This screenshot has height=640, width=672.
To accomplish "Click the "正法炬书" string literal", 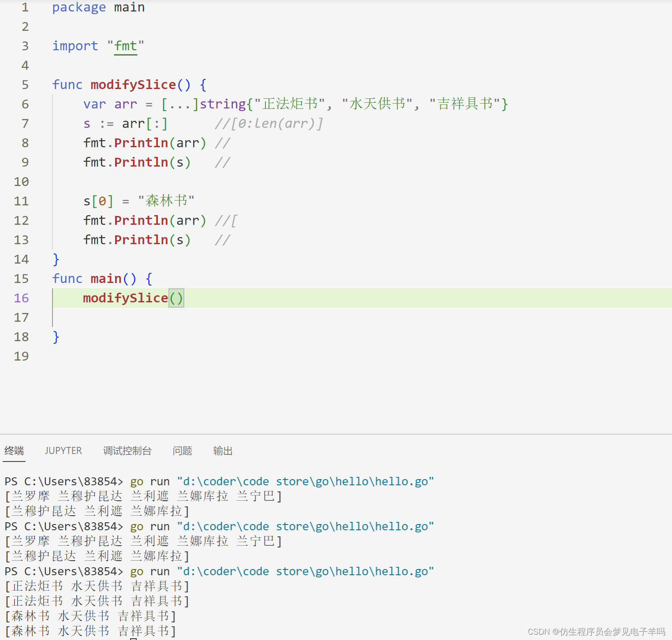I will pos(290,104).
